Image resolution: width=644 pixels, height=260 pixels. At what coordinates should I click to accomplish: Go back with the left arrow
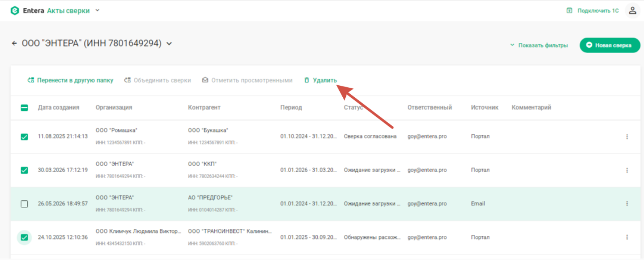[14, 43]
